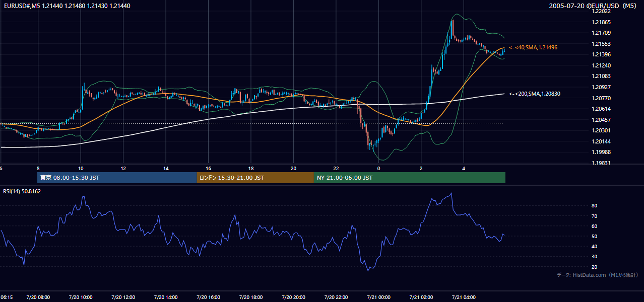The width and height of the screenshot is (644, 302).
Task: Click RSI axis level 60
Action: click(595, 226)
